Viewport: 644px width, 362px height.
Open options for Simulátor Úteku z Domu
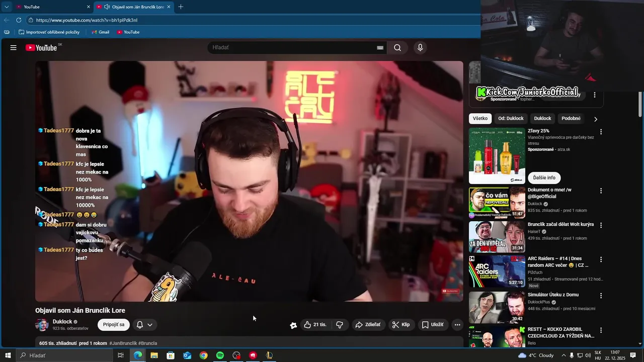coord(600,296)
